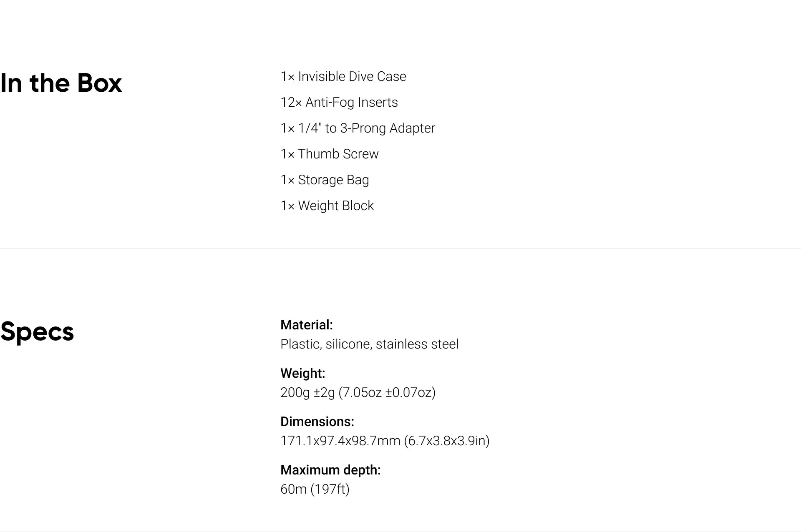Click the "12× Anti-Fog Inserts" line
The height and width of the screenshot is (532, 801).
(339, 103)
